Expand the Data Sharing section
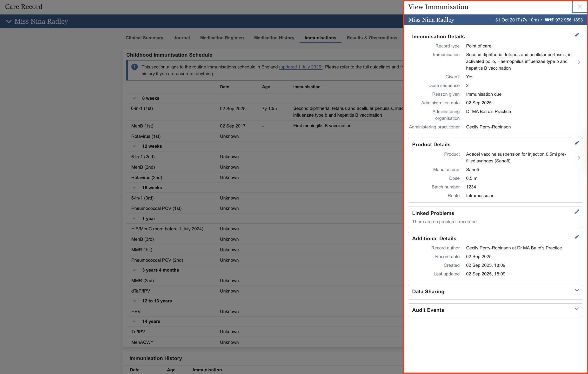This screenshot has height=374, width=588. pyautogui.click(x=576, y=290)
